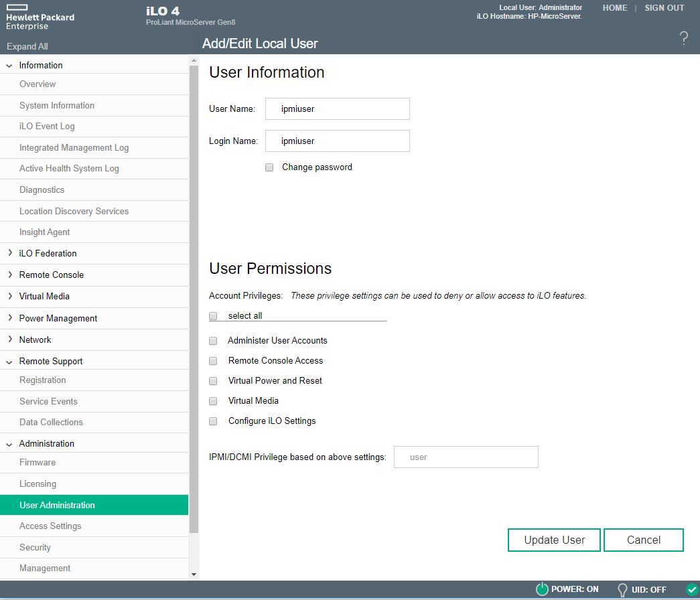Click the User Name input field
This screenshot has width=700, height=600.
(338, 109)
